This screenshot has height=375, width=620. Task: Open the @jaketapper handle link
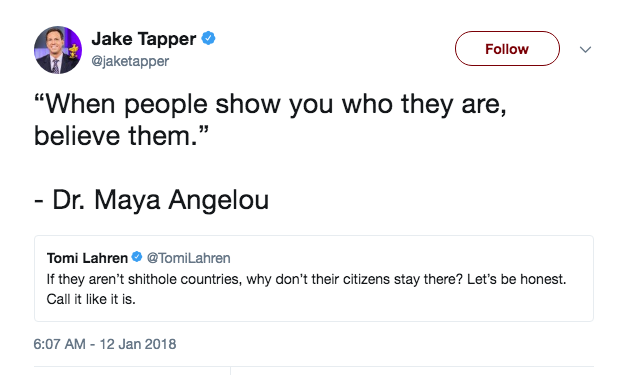coord(130,61)
